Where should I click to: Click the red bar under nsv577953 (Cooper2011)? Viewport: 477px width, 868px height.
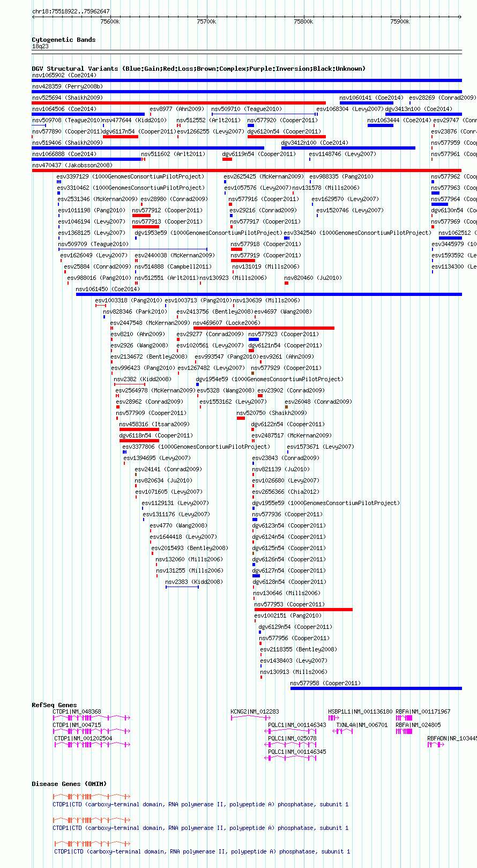(303, 610)
